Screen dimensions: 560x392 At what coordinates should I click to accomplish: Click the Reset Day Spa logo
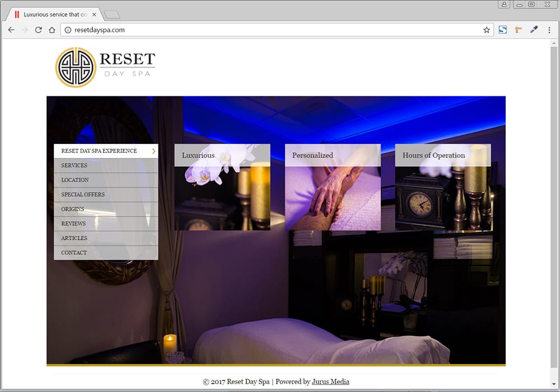105,67
